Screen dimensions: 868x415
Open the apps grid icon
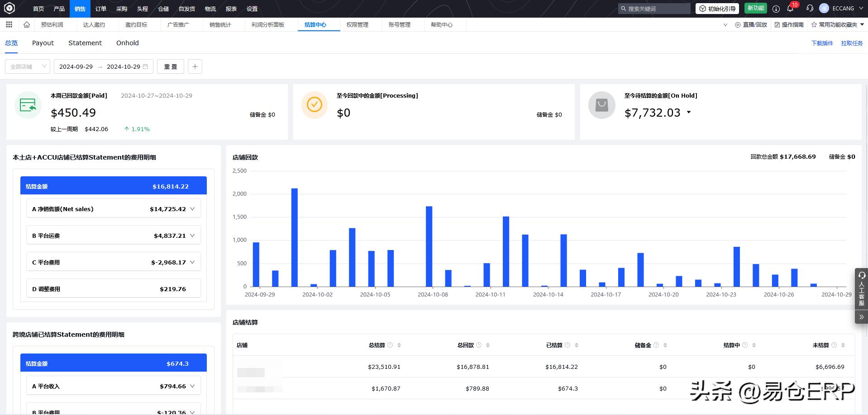coord(9,24)
